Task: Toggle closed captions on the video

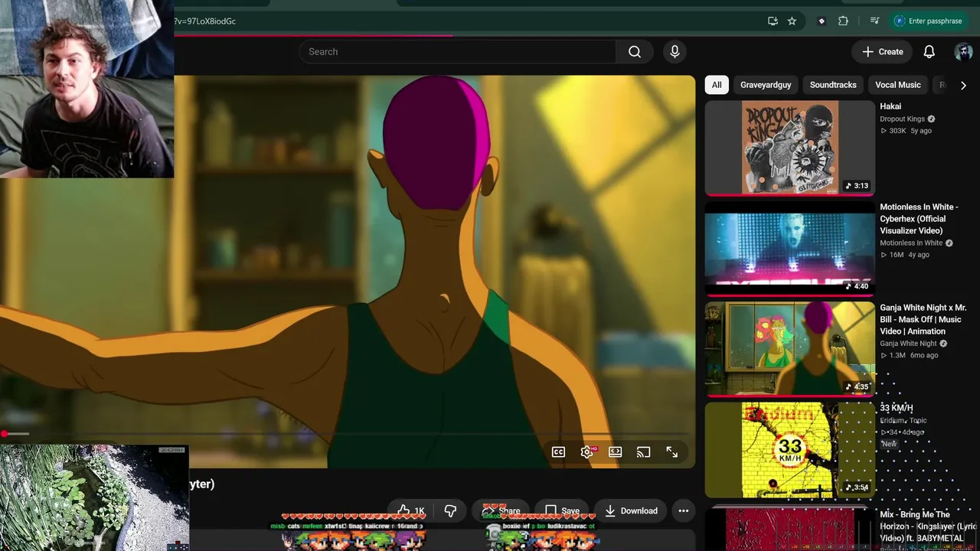Action: [x=558, y=452]
